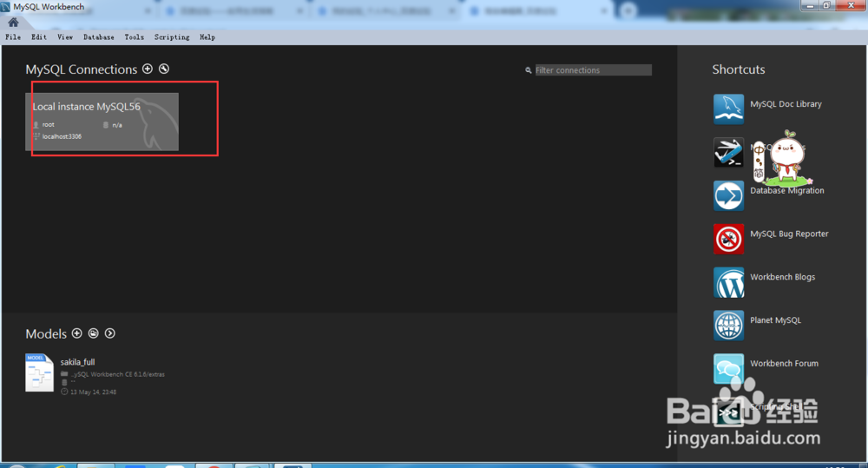Screen dimensions: 868x468
Task: Open the Scripting menu
Action: tap(172, 37)
